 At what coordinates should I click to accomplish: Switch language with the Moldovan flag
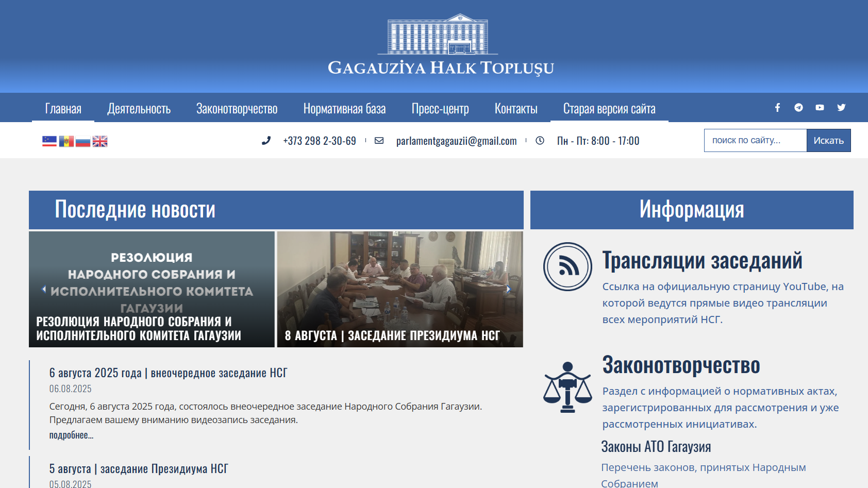tap(66, 141)
